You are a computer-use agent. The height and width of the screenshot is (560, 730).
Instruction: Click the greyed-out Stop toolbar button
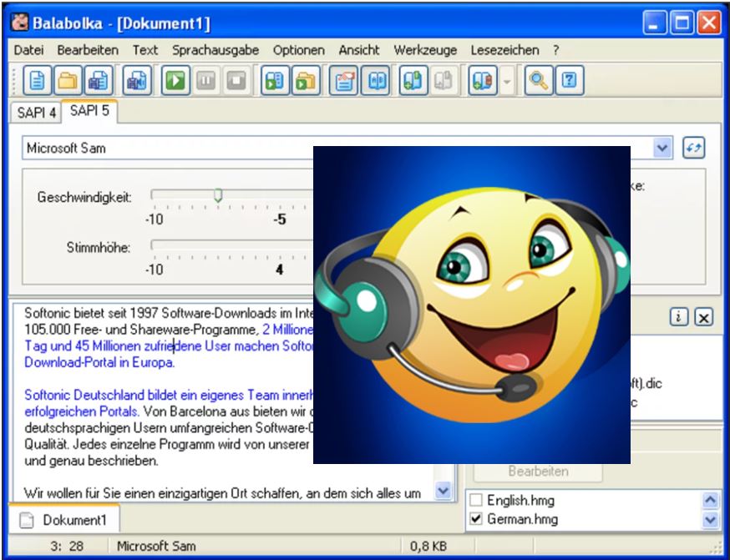pos(236,80)
